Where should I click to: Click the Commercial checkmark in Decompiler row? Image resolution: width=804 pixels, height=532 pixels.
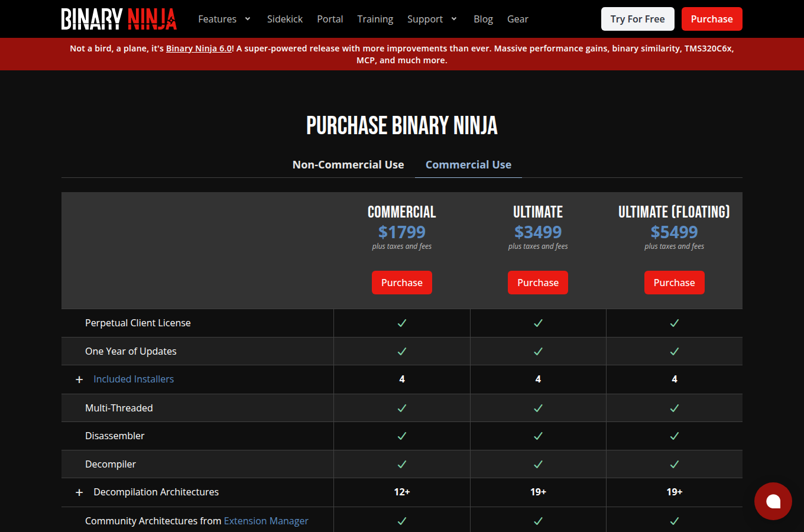402,465
